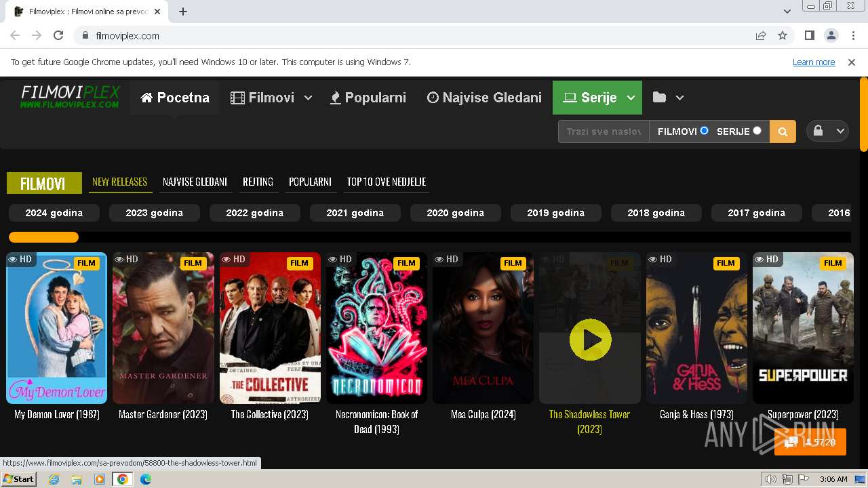The width and height of the screenshot is (868, 488).
Task: Click Mea Culpa (2024) title link
Action: [x=484, y=414]
